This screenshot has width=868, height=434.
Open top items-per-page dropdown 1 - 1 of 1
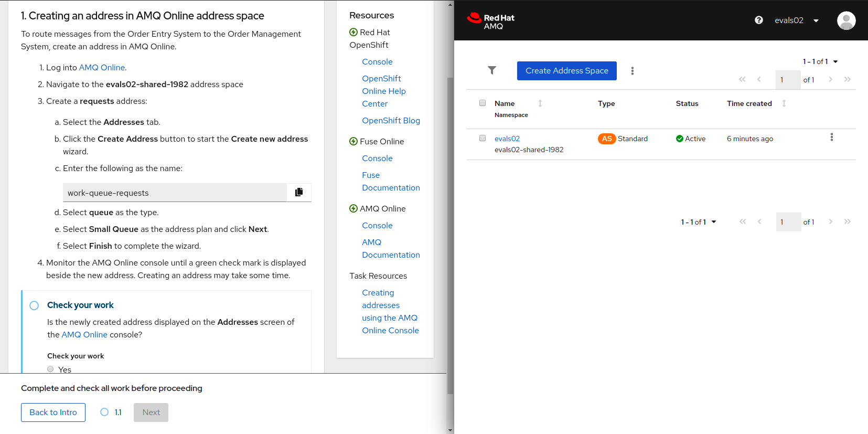(820, 61)
